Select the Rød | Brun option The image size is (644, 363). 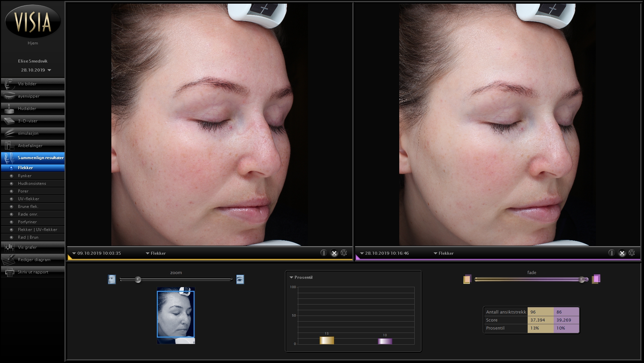pos(33,237)
